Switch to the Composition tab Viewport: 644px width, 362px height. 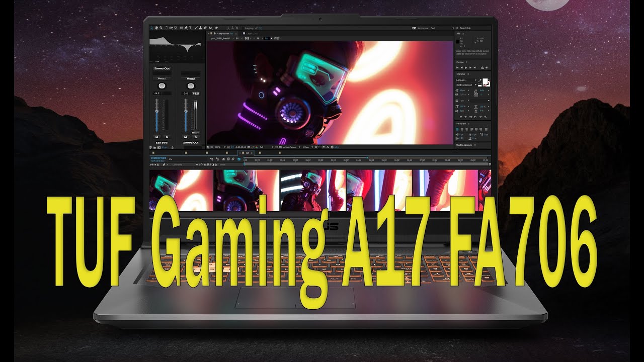(225, 33)
